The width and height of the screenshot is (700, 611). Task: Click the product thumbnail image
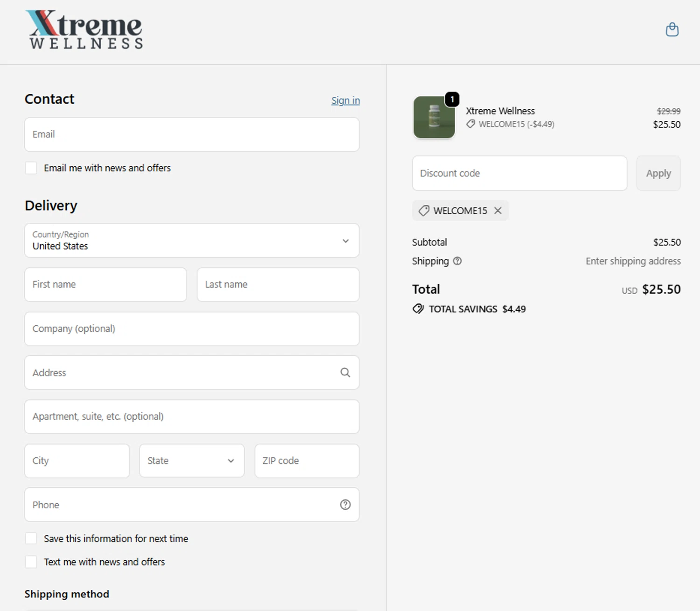click(434, 118)
